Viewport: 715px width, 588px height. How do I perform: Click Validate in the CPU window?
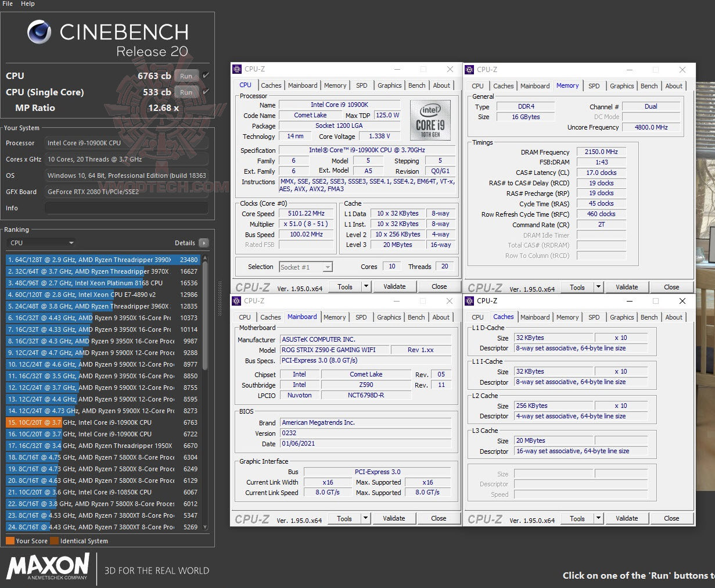pos(394,286)
